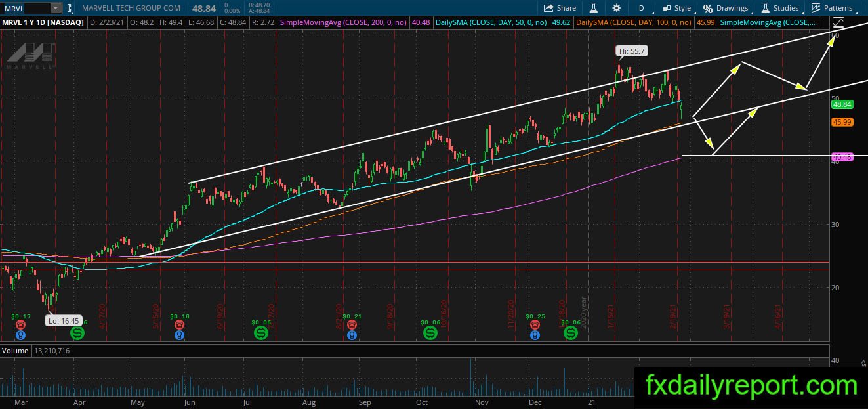868x409 pixels.
Task: Expand the symbol selector dropdown arrow
Action: (56, 8)
